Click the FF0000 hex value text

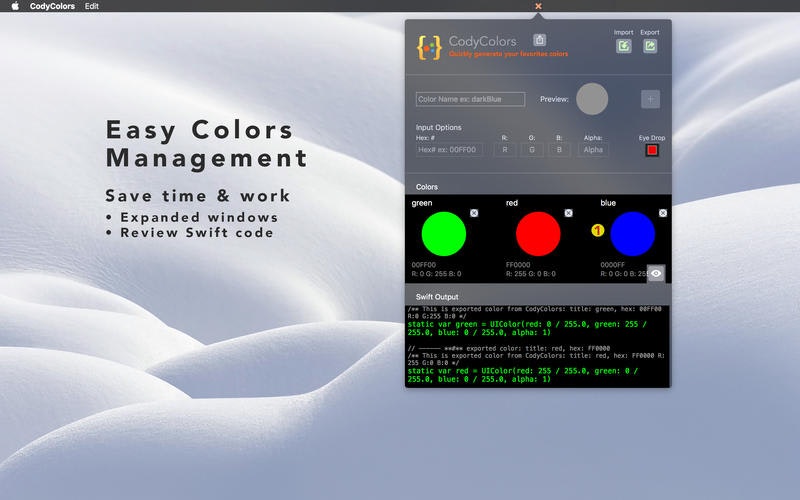pyautogui.click(x=518, y=265)
